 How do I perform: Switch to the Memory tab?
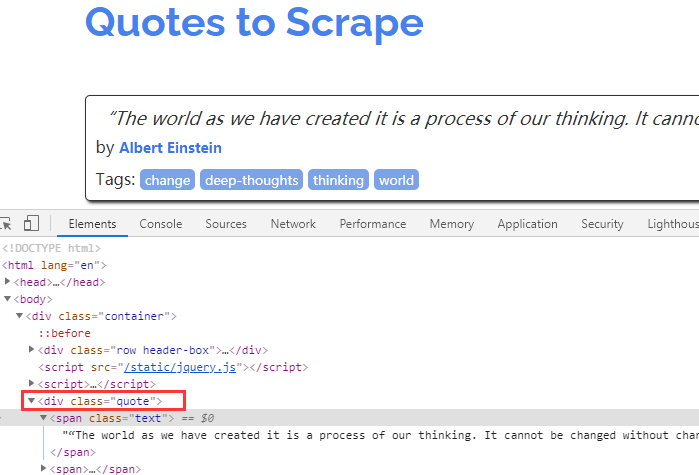coord(451,224)
